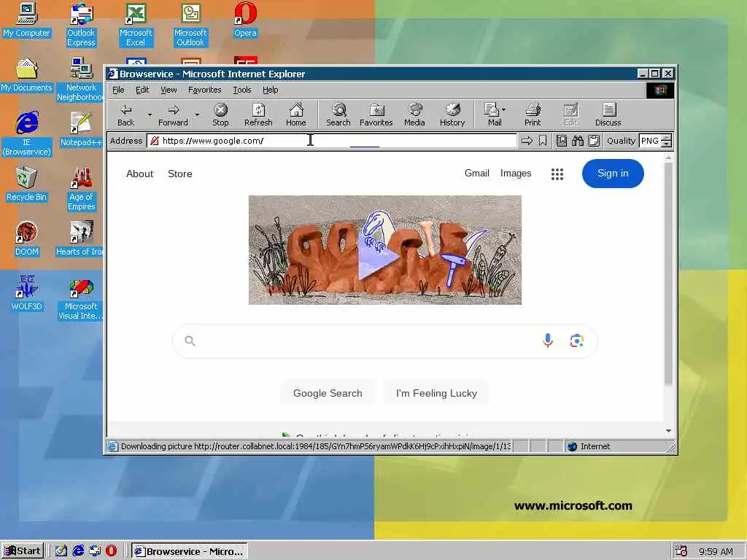
Task: Open the View menu
Action: click(169, 90)
